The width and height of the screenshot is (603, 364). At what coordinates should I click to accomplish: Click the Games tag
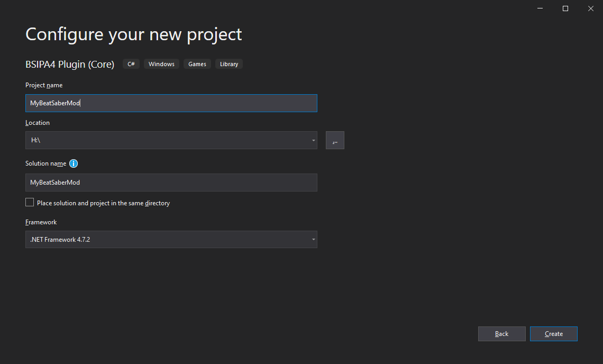(197, 64)
